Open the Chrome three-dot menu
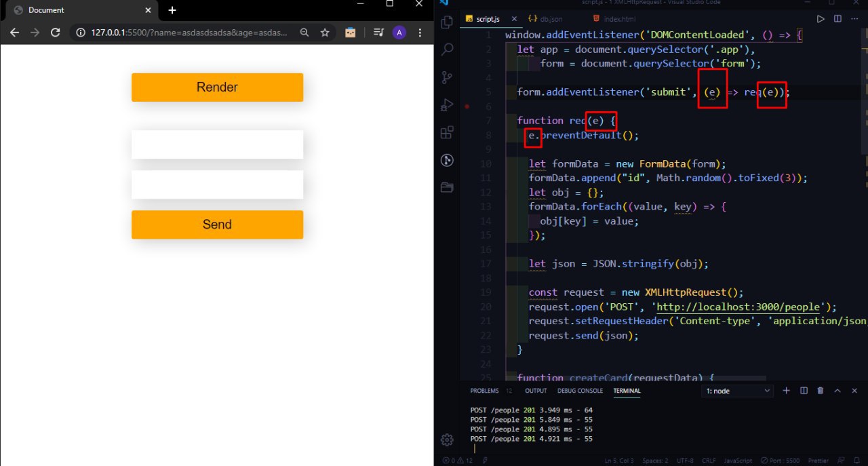 (420, 33)
